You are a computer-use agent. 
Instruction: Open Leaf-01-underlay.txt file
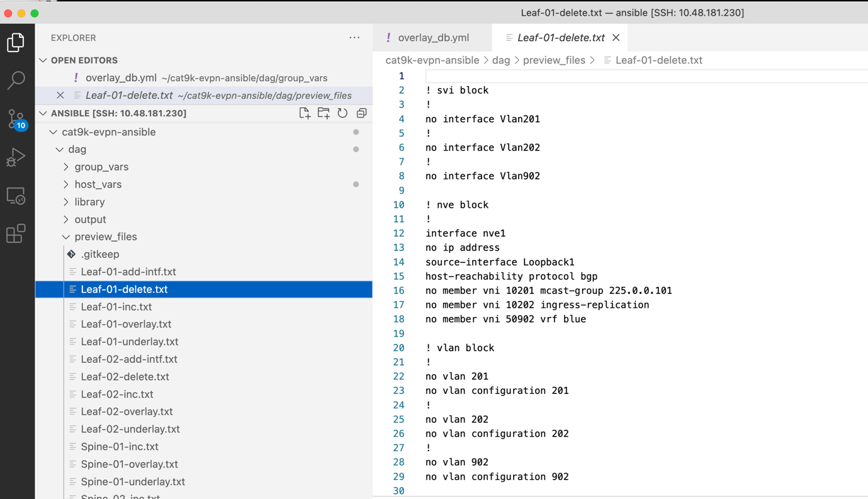click(x=130, y=342)
